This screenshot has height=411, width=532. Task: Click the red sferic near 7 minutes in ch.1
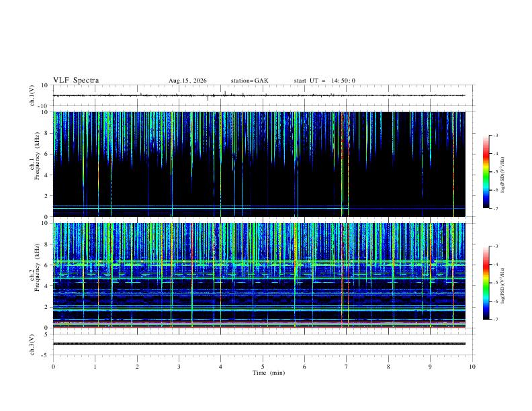343,164
